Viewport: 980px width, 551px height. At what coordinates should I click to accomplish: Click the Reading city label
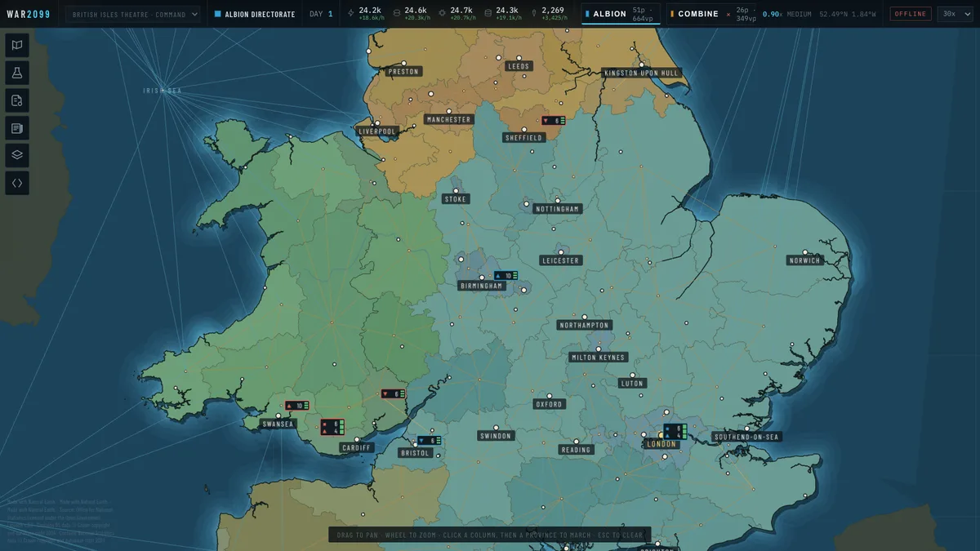pos(576,450)
